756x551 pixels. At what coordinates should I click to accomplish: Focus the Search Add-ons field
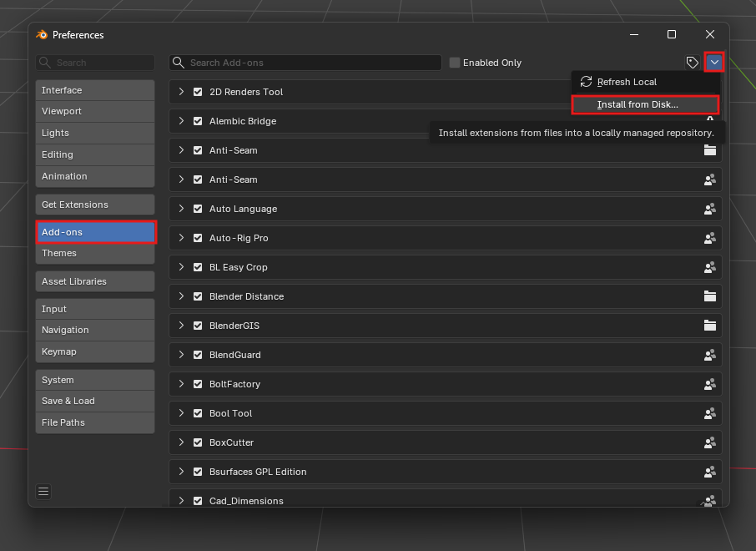tap(305, 63)
